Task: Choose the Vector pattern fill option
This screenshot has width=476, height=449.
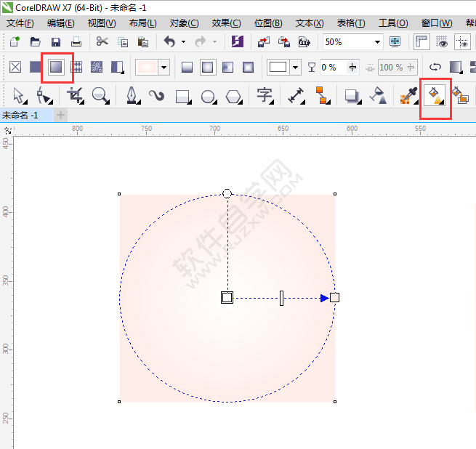Action: point(76,67)
